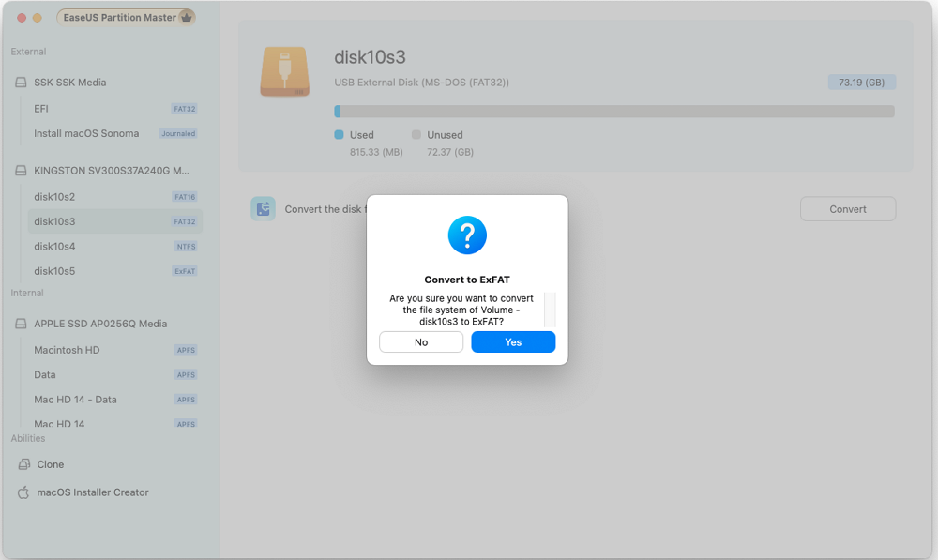
Task: Click the KINGSTON disk drive icon
Action: pyautogui.click(x=21, y=171)
